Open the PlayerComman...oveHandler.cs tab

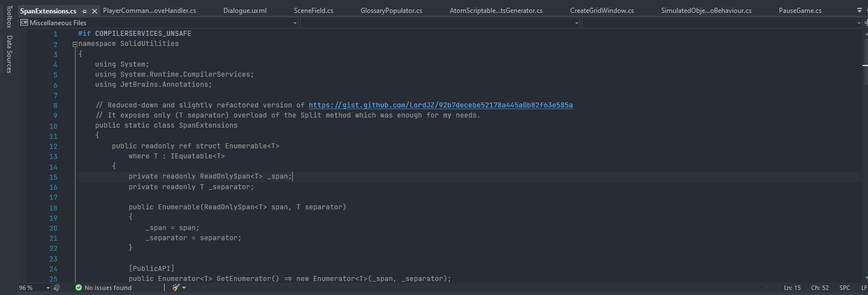click(x=150, y=11)
